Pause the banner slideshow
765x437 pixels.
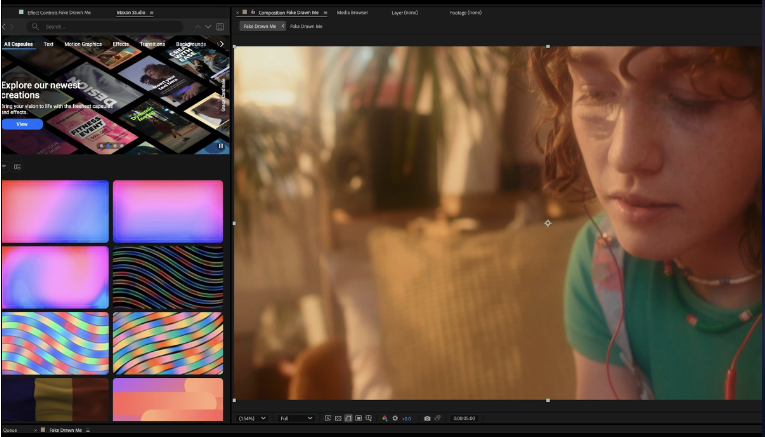coord(221,146)
